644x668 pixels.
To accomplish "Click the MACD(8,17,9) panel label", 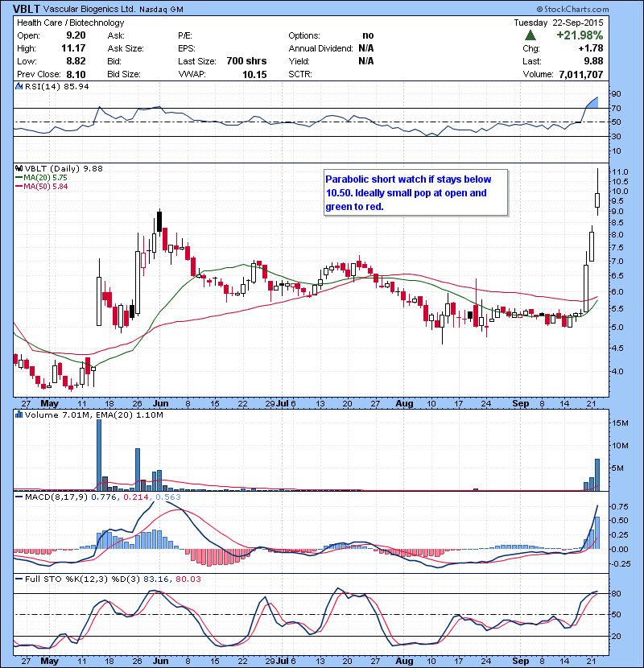I will 56,497.
